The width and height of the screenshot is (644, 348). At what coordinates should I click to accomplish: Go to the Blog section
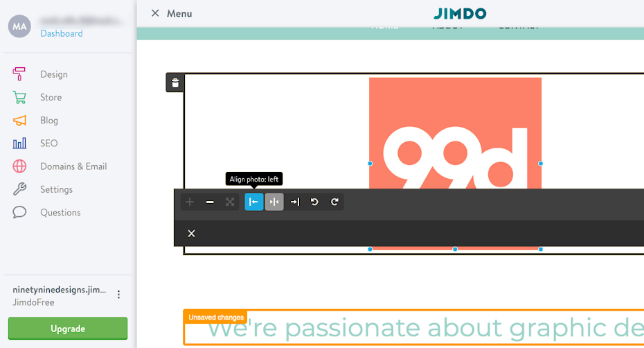pos(48,120)
